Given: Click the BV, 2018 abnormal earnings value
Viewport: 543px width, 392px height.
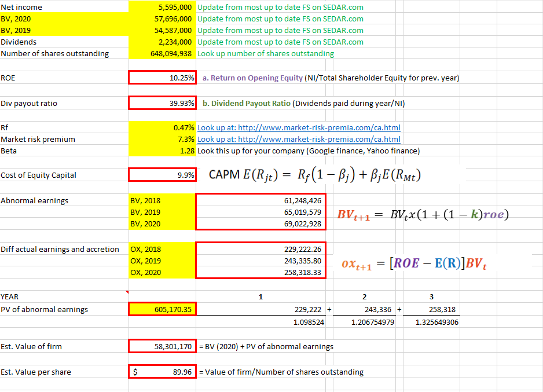Looking at the screenshot, I should pos(261,200).
